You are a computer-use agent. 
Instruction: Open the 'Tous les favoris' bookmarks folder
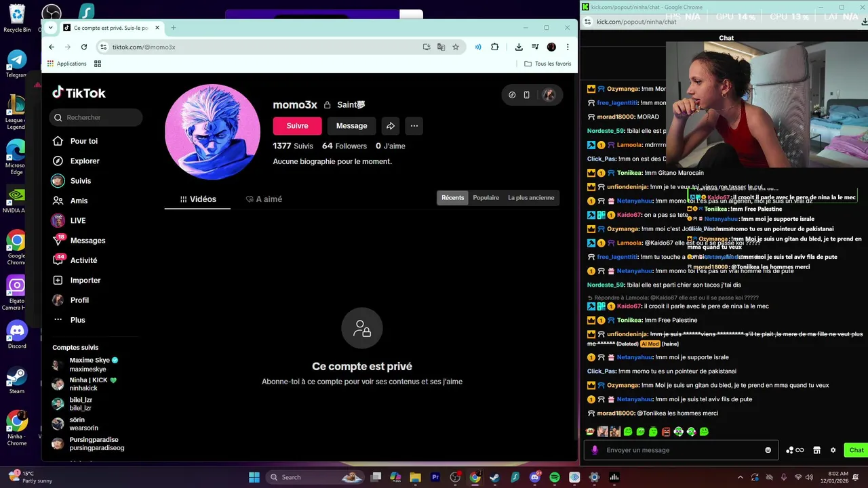tap(548, 64)
